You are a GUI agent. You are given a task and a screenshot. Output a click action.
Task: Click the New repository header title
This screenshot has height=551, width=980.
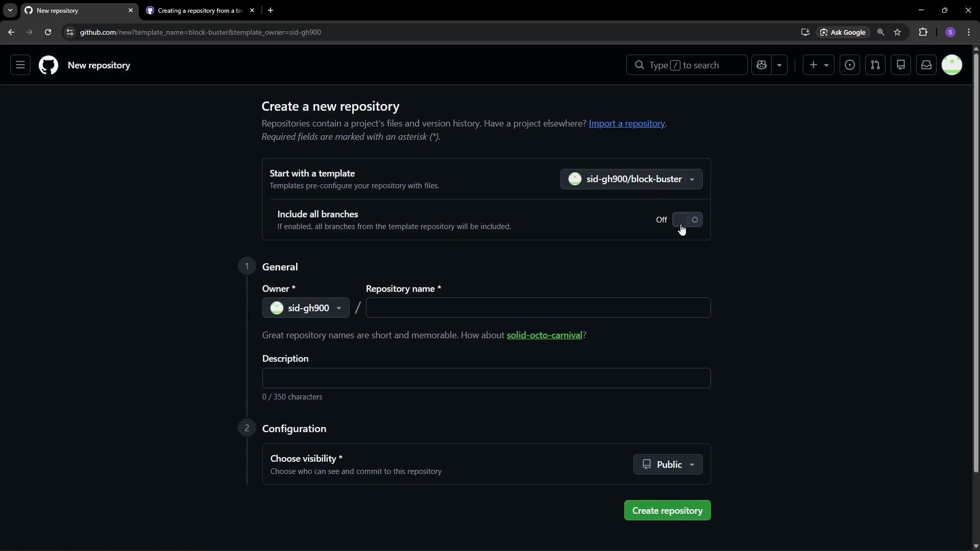click(x=99, y=65)
